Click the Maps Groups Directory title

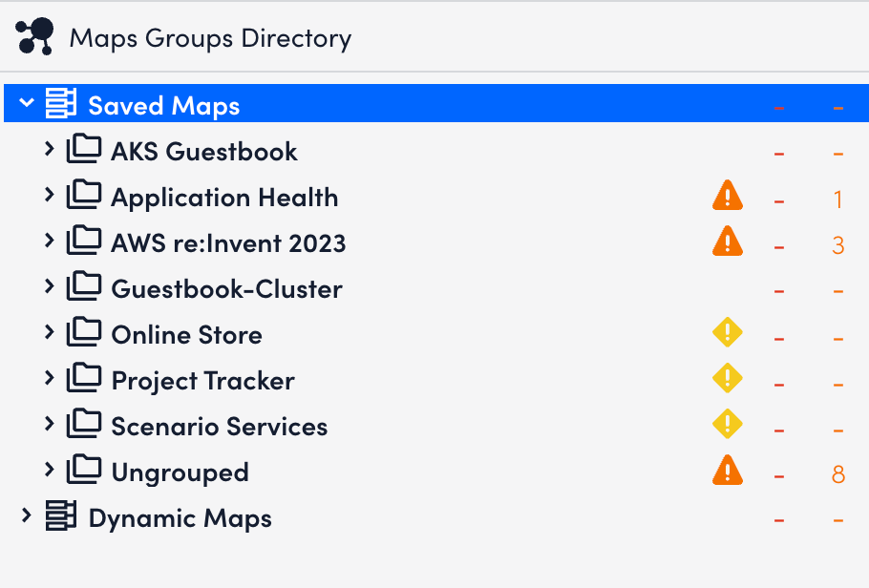click(211, 39)
